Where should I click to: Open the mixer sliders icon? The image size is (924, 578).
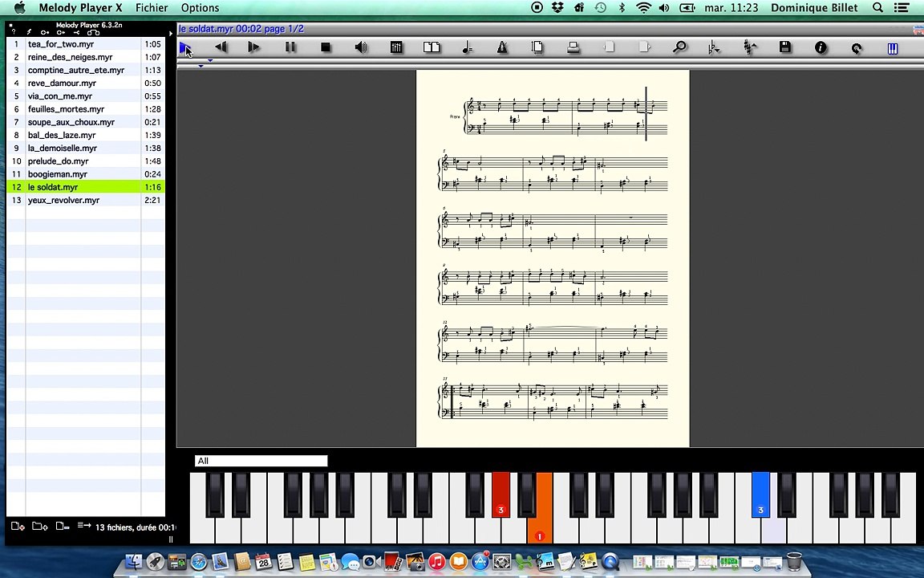click(x=396, y=47)
